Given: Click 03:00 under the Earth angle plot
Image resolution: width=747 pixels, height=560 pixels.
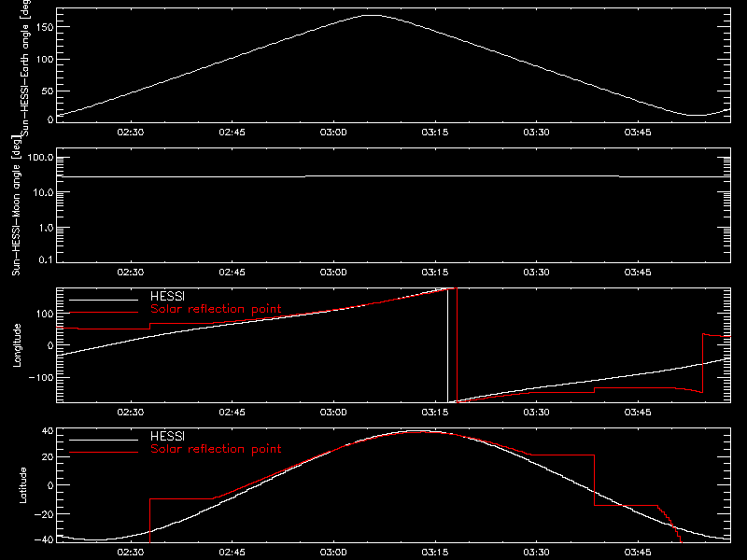Looking at the screenshot, I should [333, 132].
